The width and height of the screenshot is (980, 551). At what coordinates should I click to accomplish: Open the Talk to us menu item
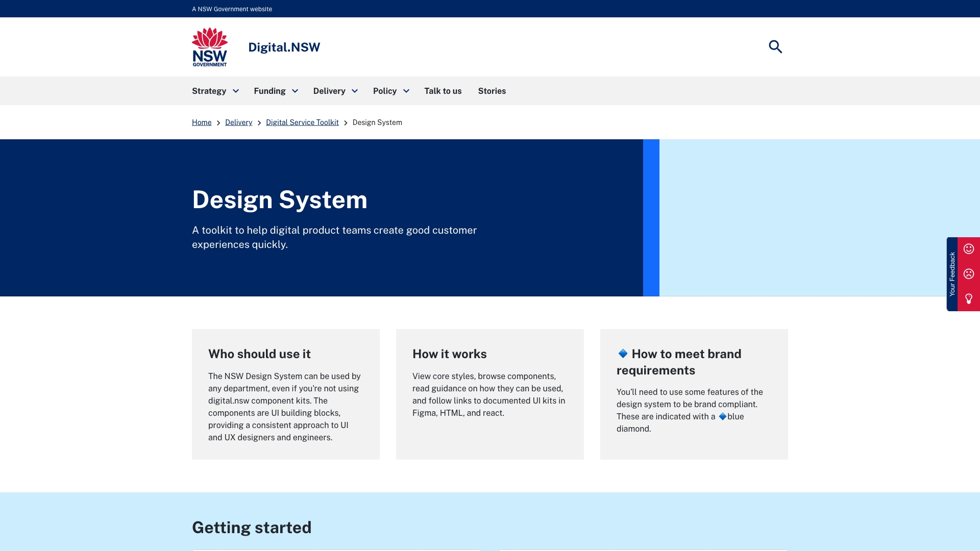point(443,91)
